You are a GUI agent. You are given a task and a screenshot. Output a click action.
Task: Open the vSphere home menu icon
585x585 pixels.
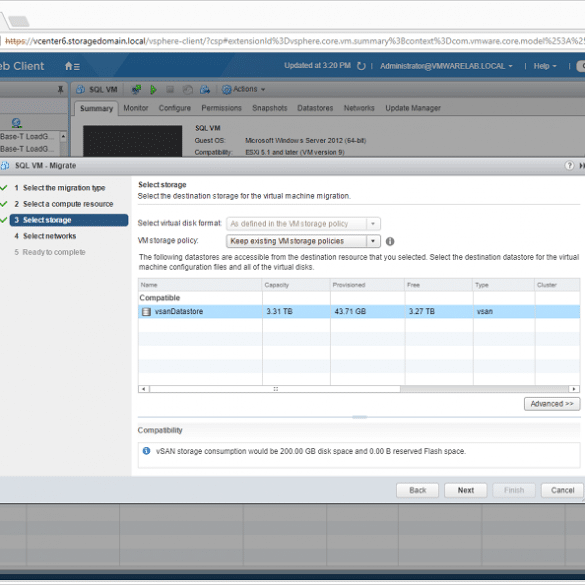[72, 66]
